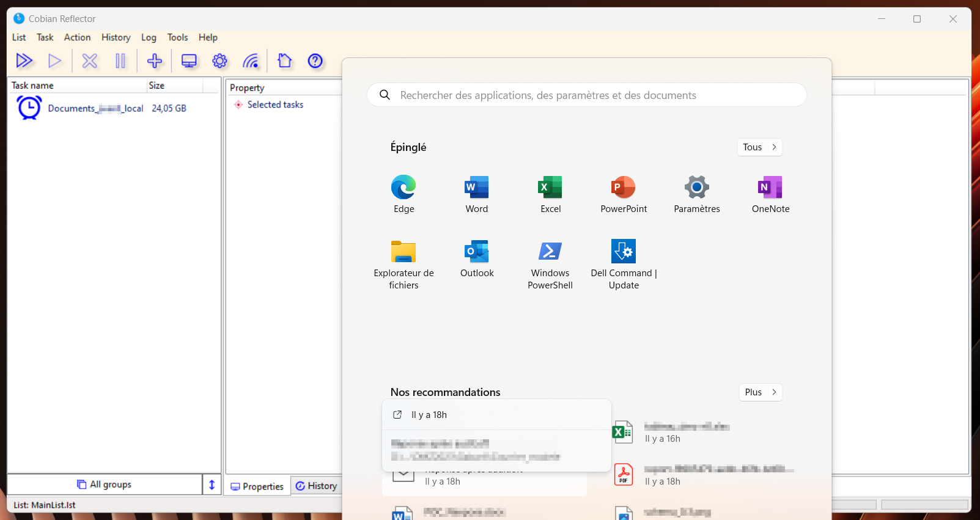
Task: Open the History menu
Action: [116, 37]
